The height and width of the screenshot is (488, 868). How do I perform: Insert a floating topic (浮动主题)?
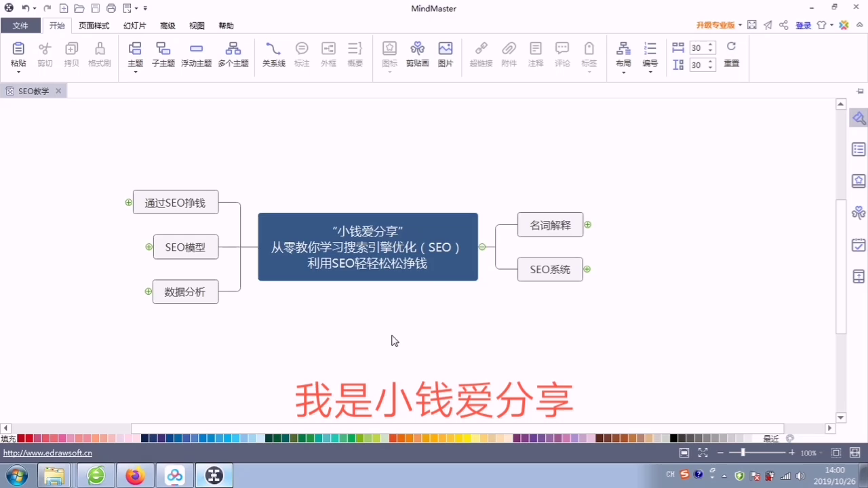pos(196,49)
